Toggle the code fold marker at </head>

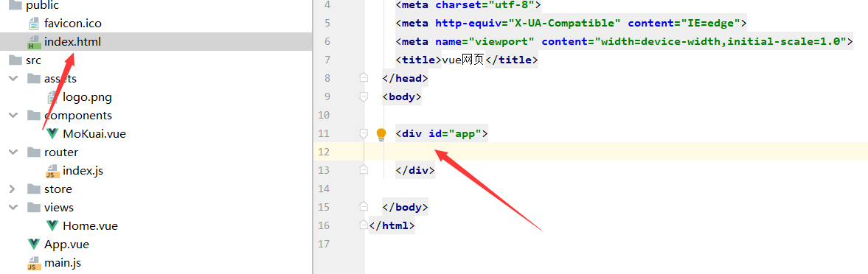(x=364, y=78)
